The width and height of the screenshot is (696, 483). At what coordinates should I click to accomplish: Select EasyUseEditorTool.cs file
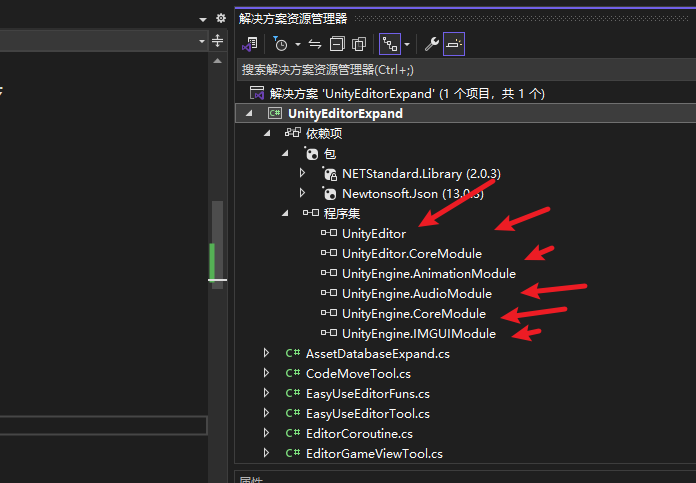click(368, 414)
